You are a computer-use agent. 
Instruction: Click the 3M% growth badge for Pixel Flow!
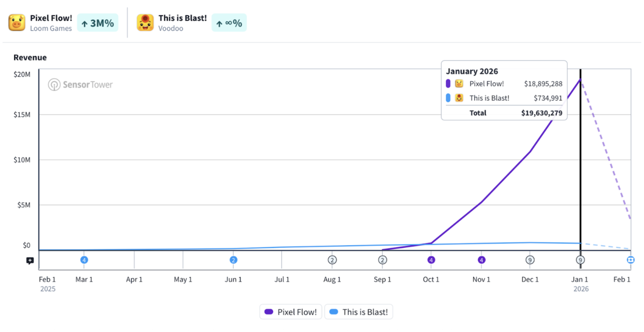point(98,23)
